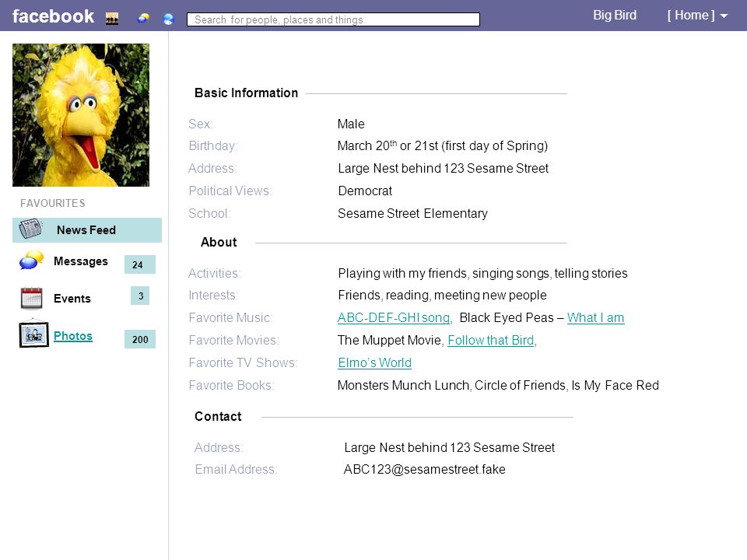Click the picture frame icon beside Photos

click(x=33, y=334)
